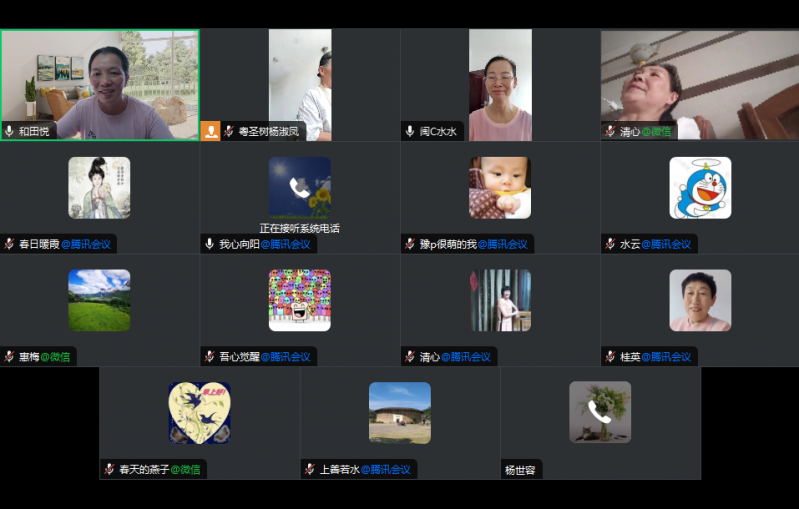Click the 正在接听系统电话 status text
The image size is (799, 509).
pyautogui.click(x=299, y=228)
